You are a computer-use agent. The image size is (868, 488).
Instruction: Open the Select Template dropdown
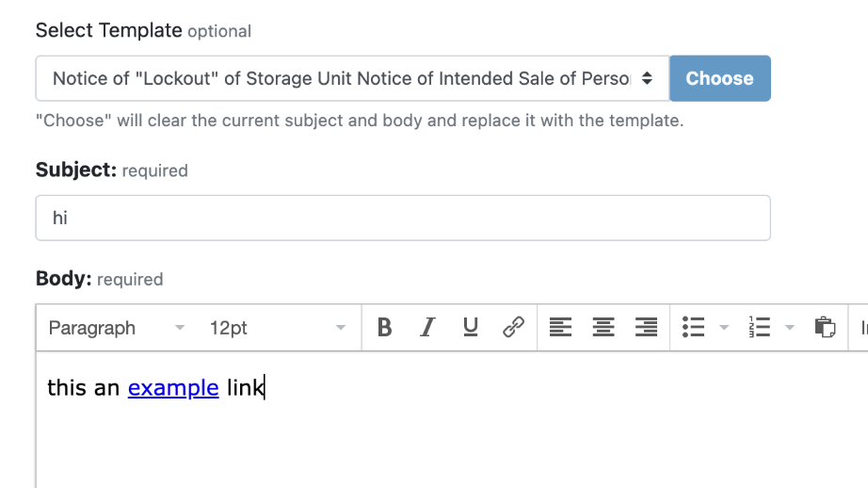[353, 78]
